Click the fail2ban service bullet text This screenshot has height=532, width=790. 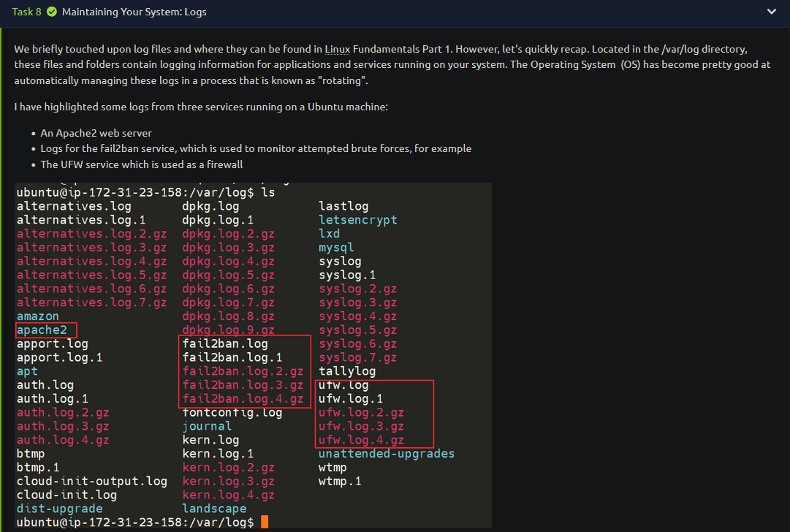(x=256, y=148)
